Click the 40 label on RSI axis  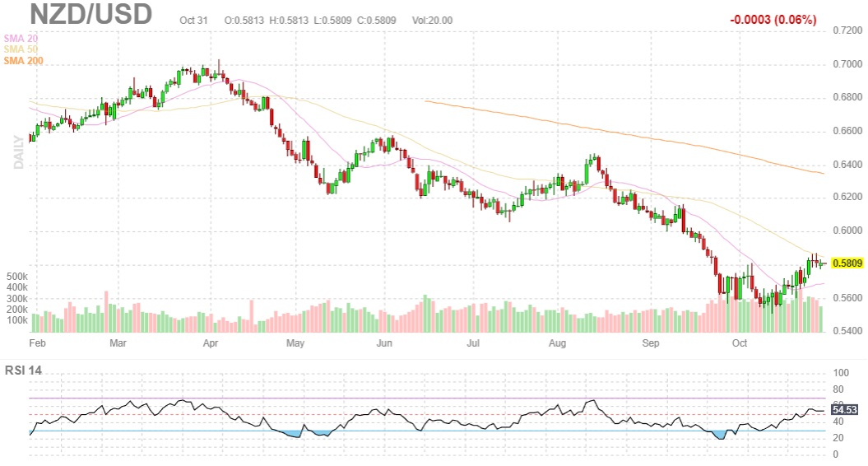coord(838,422)
